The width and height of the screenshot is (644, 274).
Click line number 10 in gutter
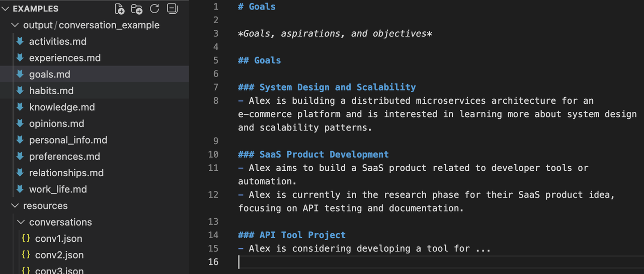click(x=213, y=154)
